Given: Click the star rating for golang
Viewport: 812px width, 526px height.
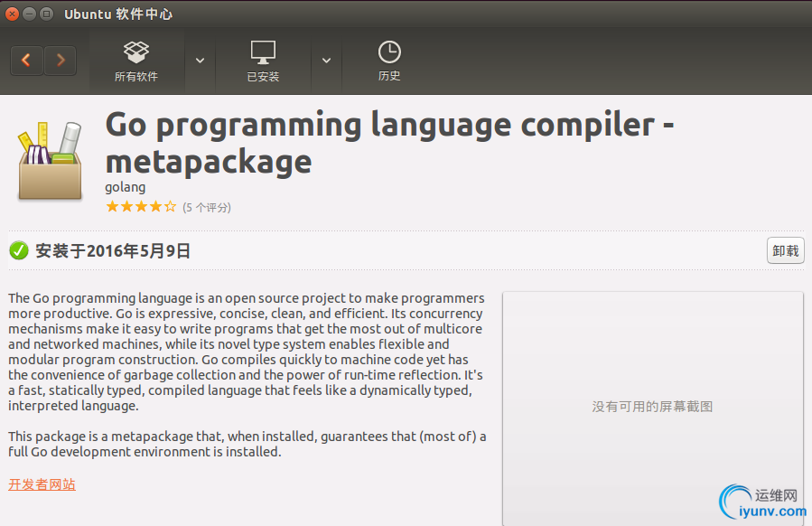Looking at the screenshot, I should pyautogui.click(x=141, y=207).
